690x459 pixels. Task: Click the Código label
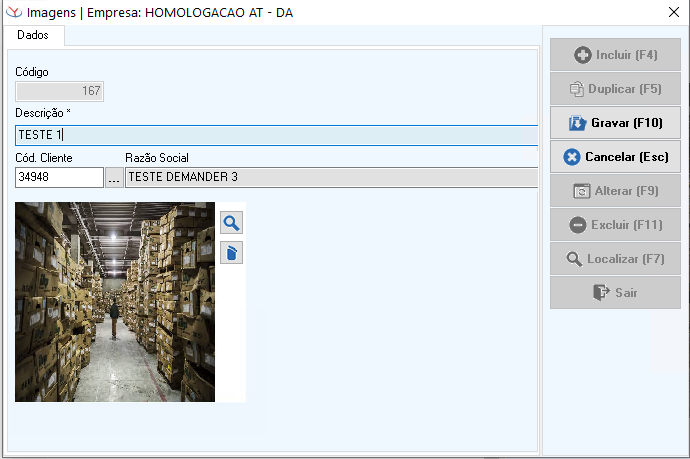point(32,72)
